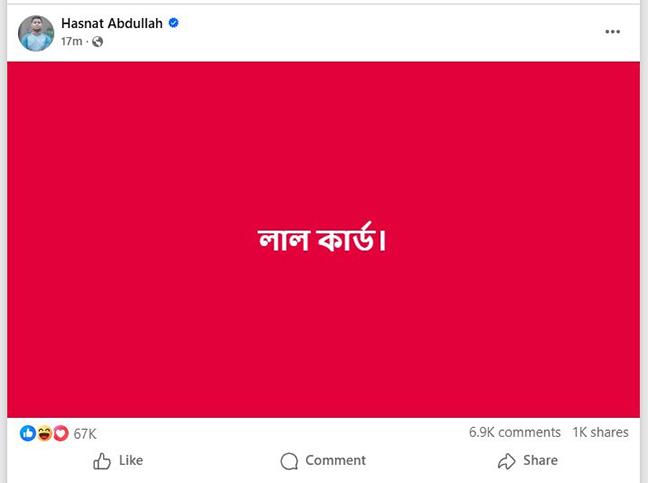Click Hasnat Abdullah's profile picture
Screen dimensions: 648x483
pyautogui.click(x=36, y=33)
